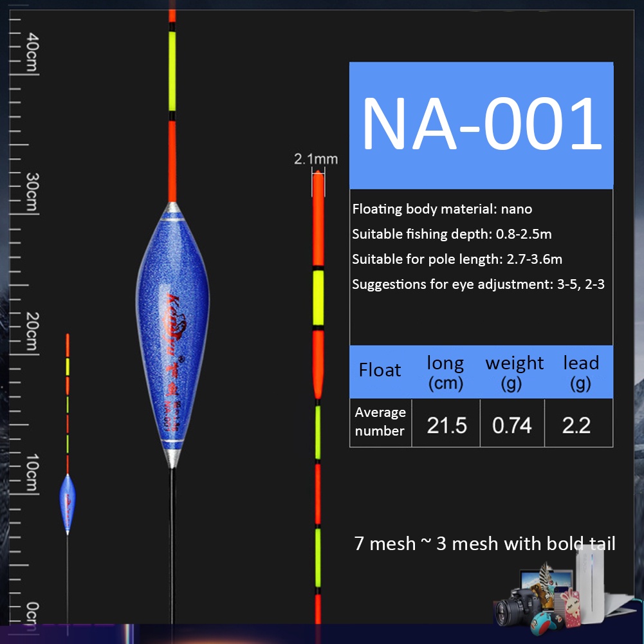The height and width of the screenshot is (644, 644).
Task: Select the 21.5 length value cell
Action: [x=446, y=425]
